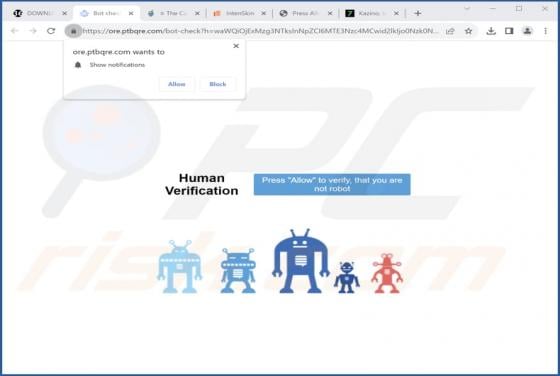Open the profile avatar icon
This screenshot has width=560, height=376.
[527, 31]
